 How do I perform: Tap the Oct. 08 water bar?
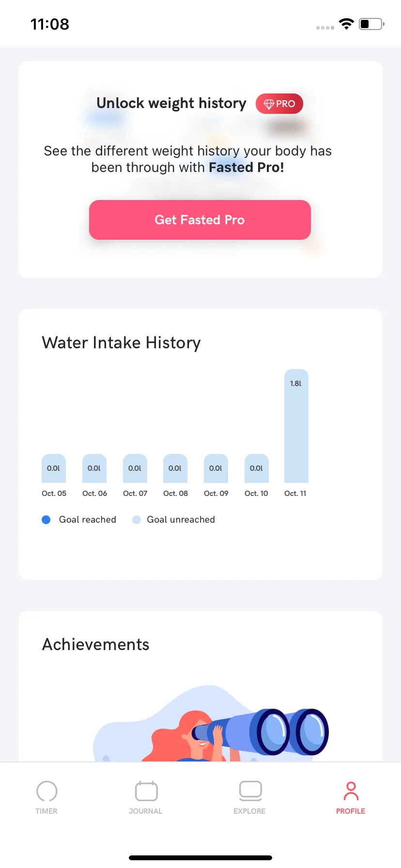click(175, 468)
